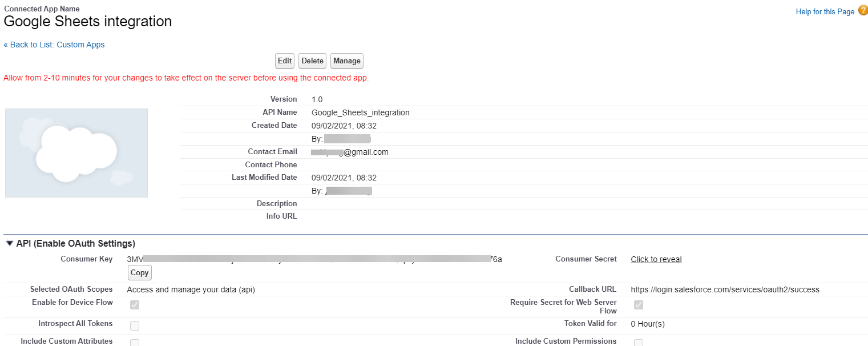Toggle Enable for Device Flow checkbox
This screenshot has width=868, height=346.
(x=135, y=305)
